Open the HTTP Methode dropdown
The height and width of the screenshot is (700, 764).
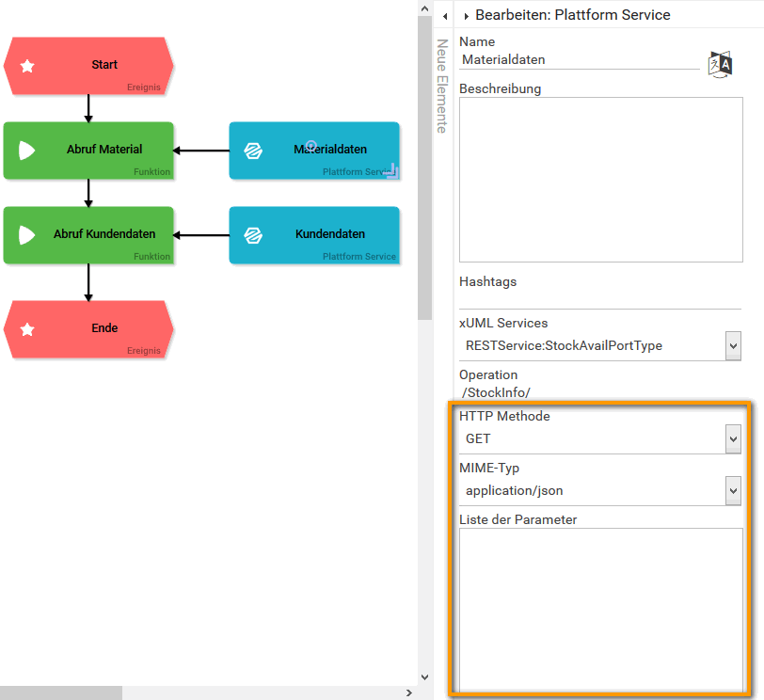coord(733,438)
